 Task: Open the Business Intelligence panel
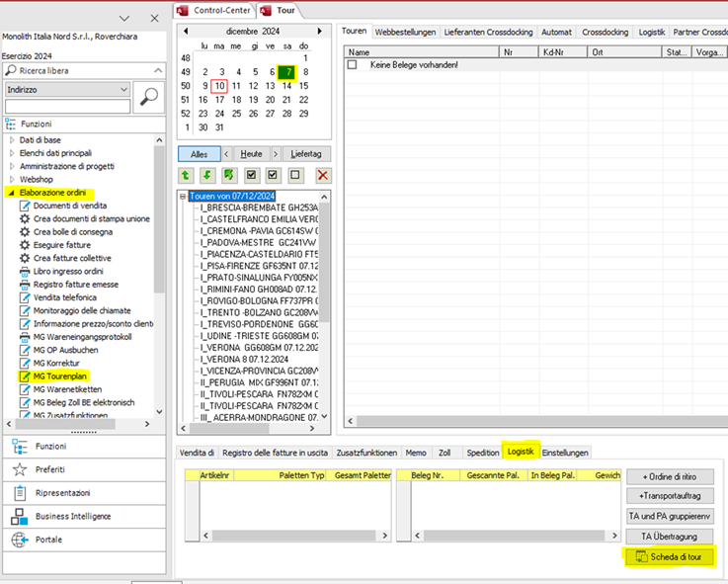(73, 516)
